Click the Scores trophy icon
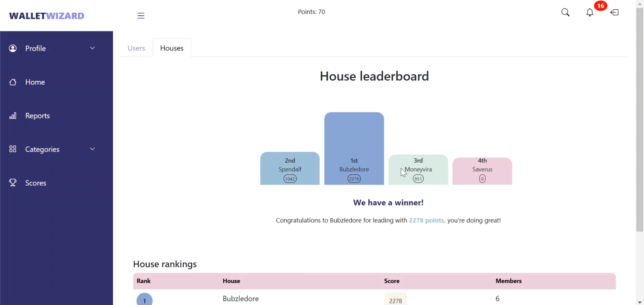Viewport: 644px width, 305px height. (x=13, y=183)
